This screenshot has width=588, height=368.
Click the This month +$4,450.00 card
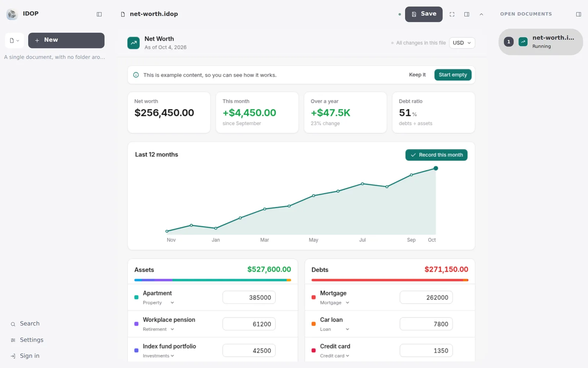pos(257,113)
